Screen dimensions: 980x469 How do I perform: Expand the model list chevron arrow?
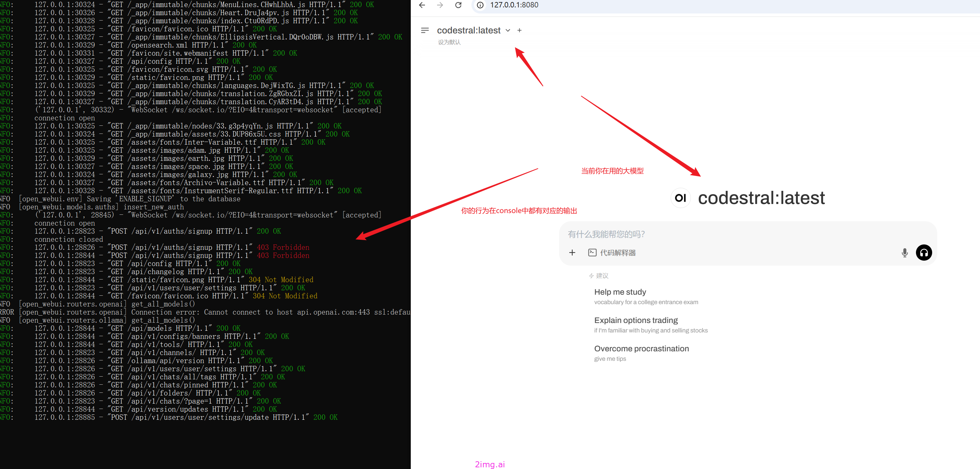508,30
